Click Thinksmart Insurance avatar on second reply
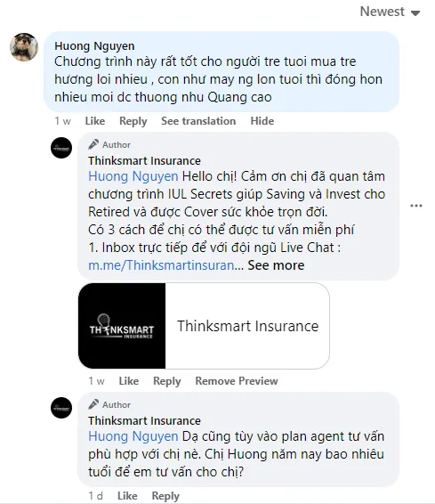Screen dimensions: 435x504 tap(61, 408)
